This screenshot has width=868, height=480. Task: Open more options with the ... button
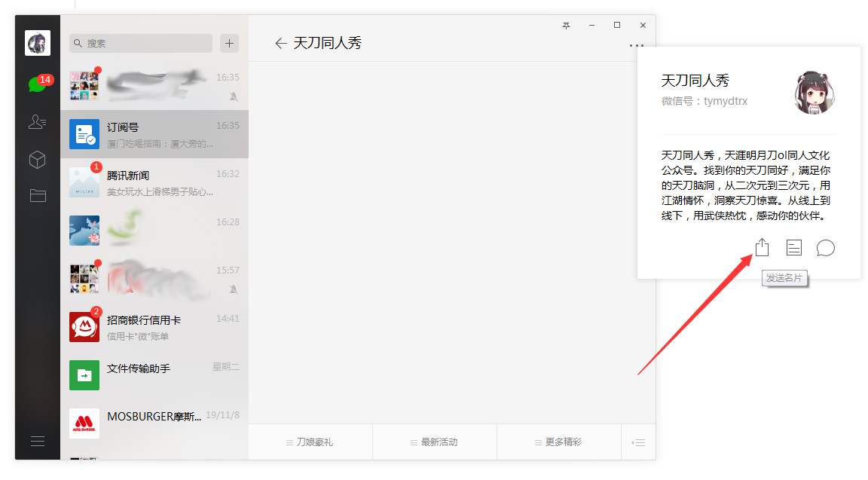[635, 44]
